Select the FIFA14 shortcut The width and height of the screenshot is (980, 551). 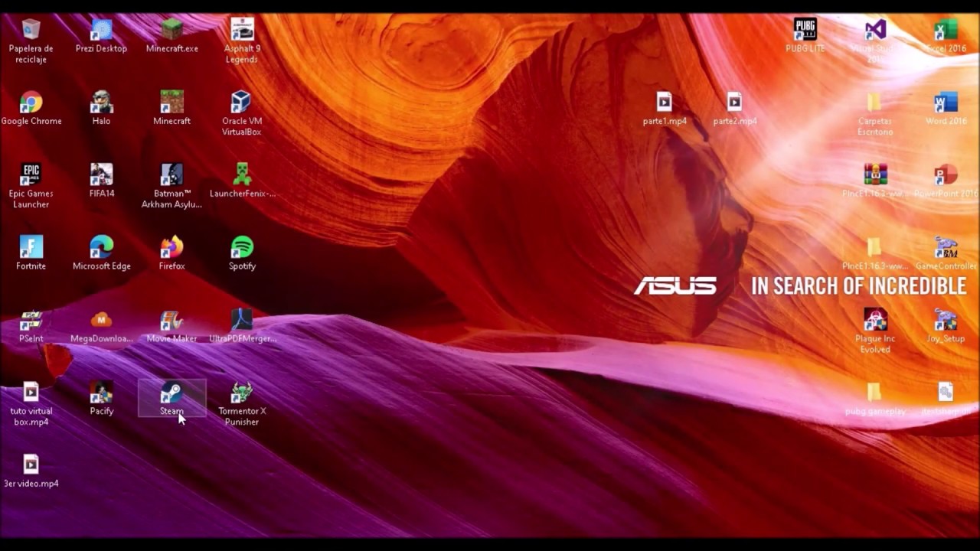(x=101, y=181)
